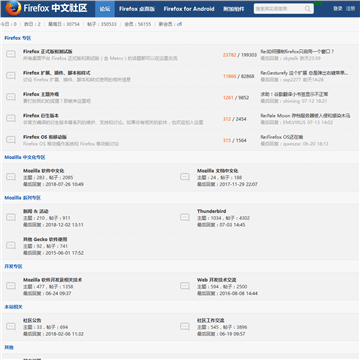Image resolution: width=360 pixels, height=360 pixels.
Task: Click the topic count 315
Action: [x=227, y=140]
